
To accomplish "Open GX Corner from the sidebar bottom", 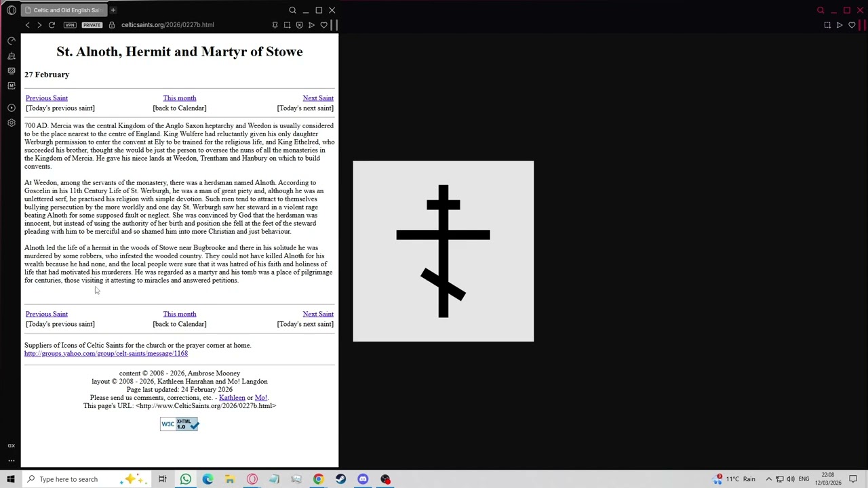I will (12, 446).
